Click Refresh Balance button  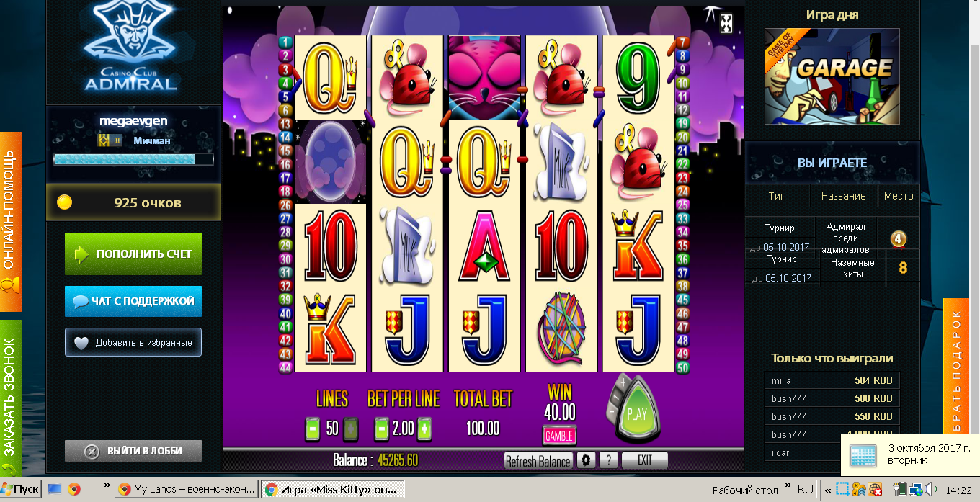coord(538,461)
